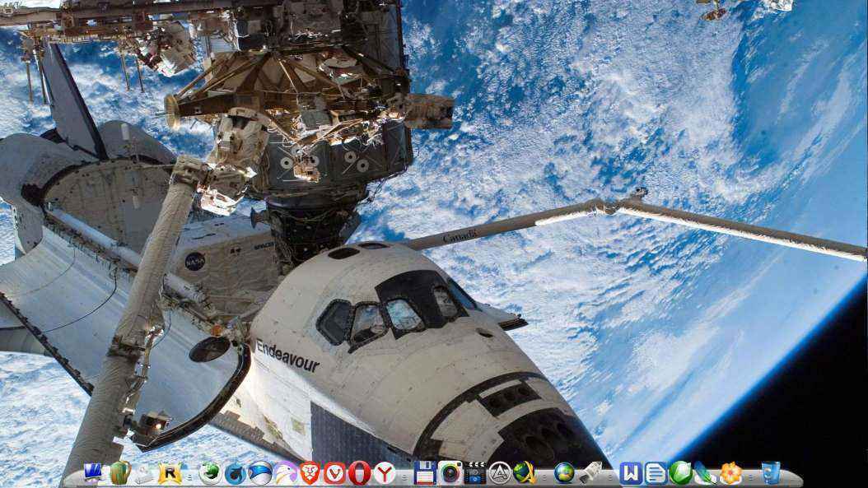Screen dimensions: 868x488
Task: Open the floppy disk icon in the dock
Action: coord(425,473)
